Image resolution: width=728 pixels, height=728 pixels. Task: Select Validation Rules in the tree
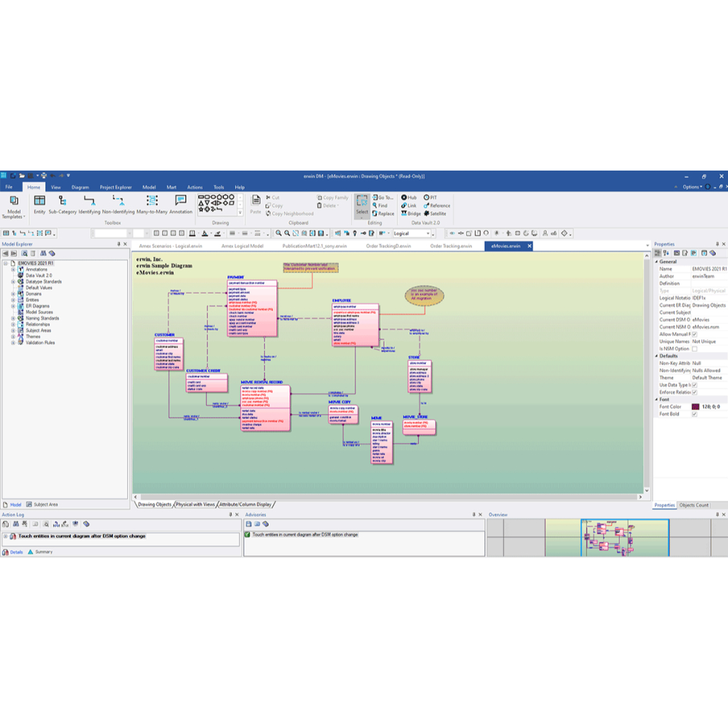(x=40, y=343)
